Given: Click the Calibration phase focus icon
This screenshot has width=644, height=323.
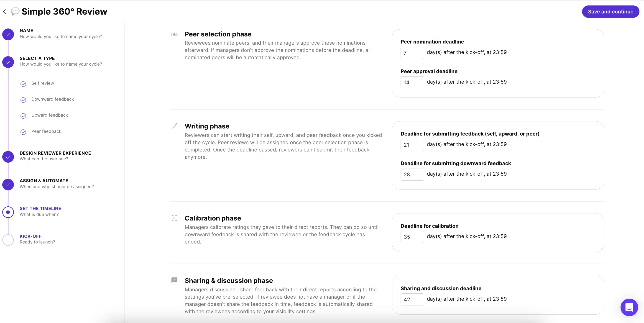Looking at the screenshot, I should (x=174, y=218).
